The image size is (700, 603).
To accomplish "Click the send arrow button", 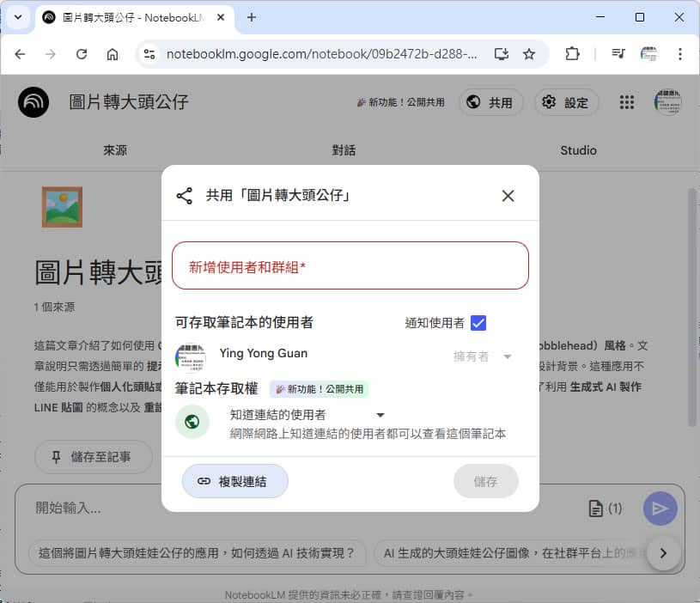I will pos(660,509).
